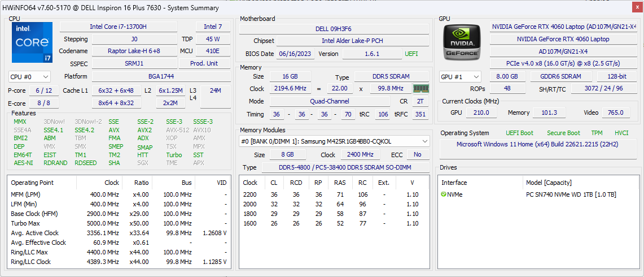
Task: Click the NVIDIA GeForce logo
Action: click(x=461, y=41)
